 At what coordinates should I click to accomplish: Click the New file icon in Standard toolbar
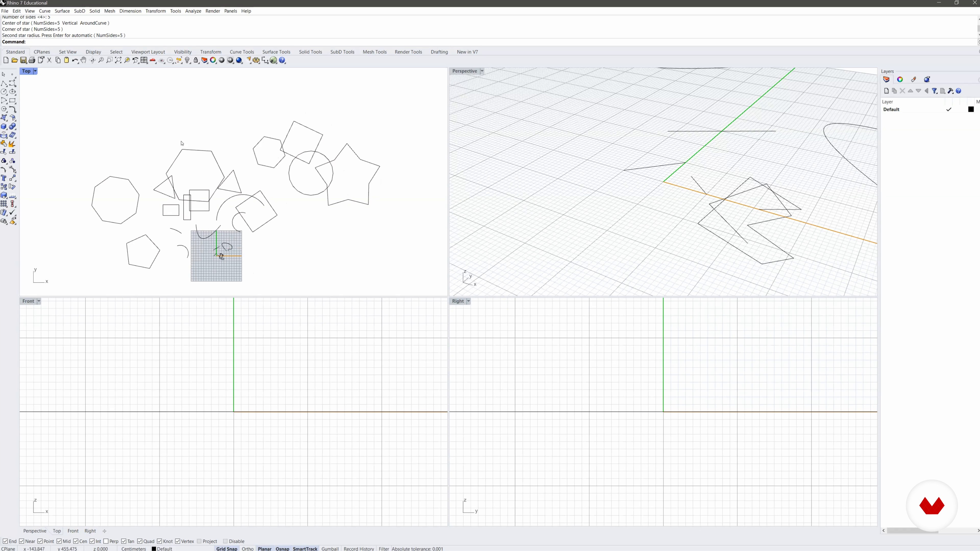(6, 60)
